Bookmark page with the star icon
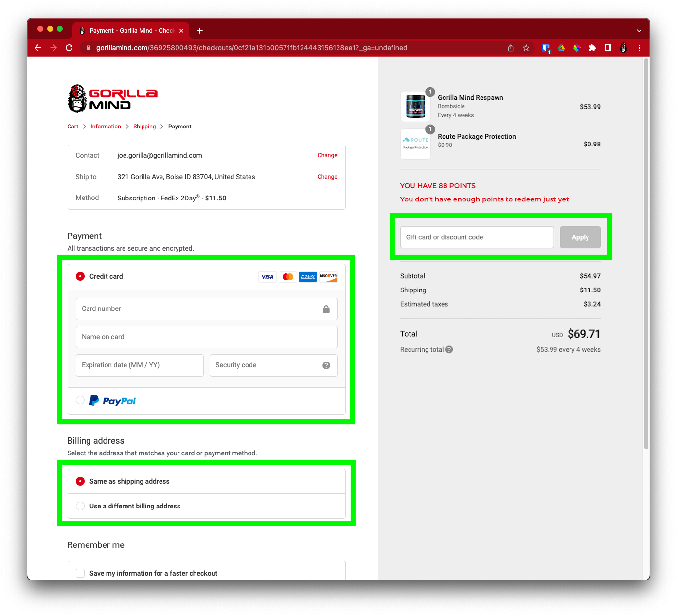The width and height of the screenshot is (677, 616). pos(526,48)
